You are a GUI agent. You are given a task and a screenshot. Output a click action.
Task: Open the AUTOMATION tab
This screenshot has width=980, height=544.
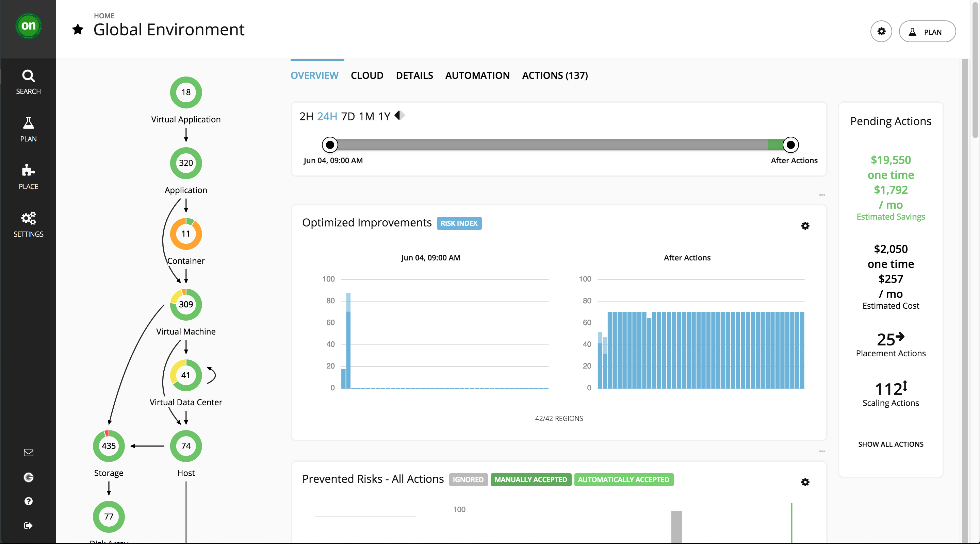(x=477, y=75)
